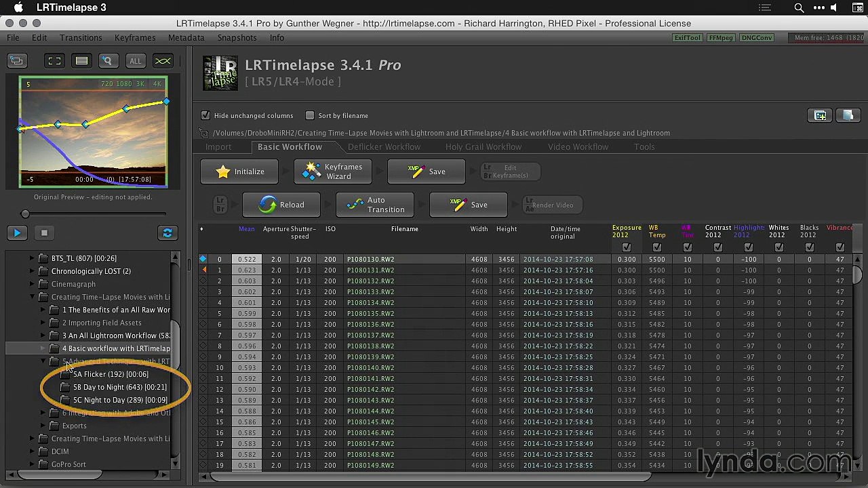Expand 4 Basic workflow with LRTimelapse folder

click(43, 348)
